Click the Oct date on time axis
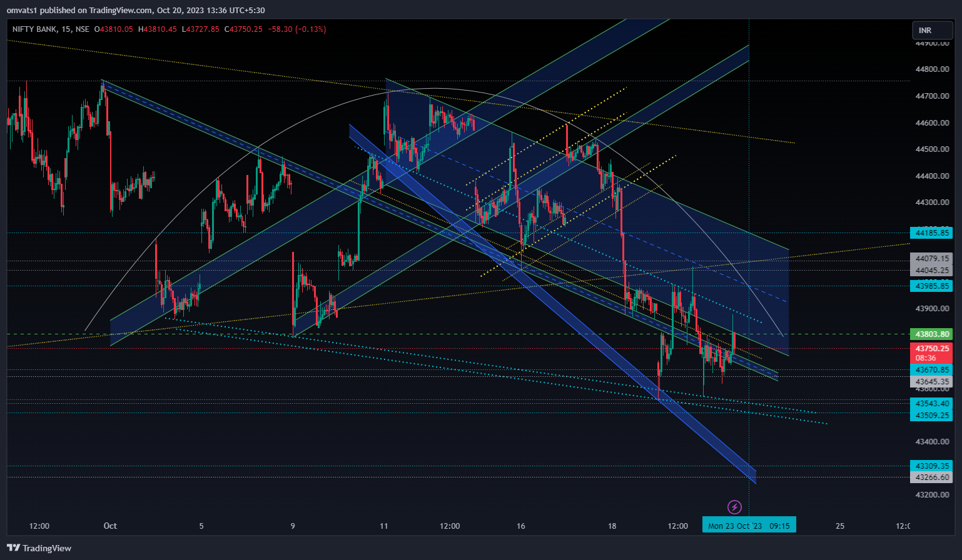The height and width of the screenshot is (560, 962). (110, 526)
